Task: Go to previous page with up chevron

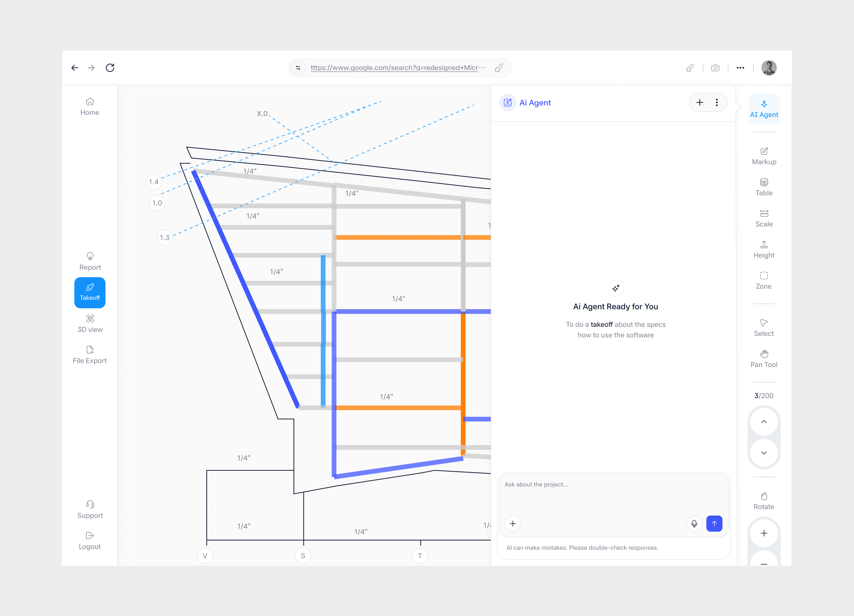Action: 764,421
